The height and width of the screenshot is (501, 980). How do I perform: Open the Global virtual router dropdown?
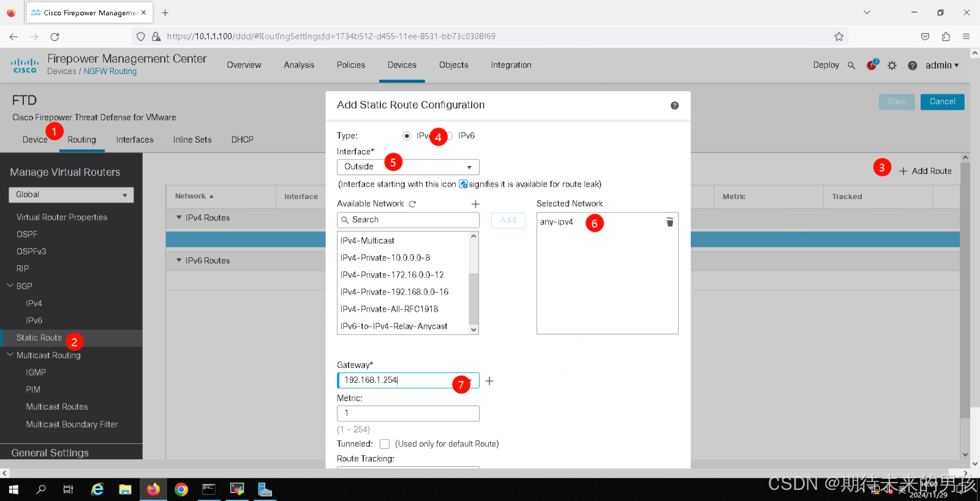pyautogui.click(x=71, y=195)
